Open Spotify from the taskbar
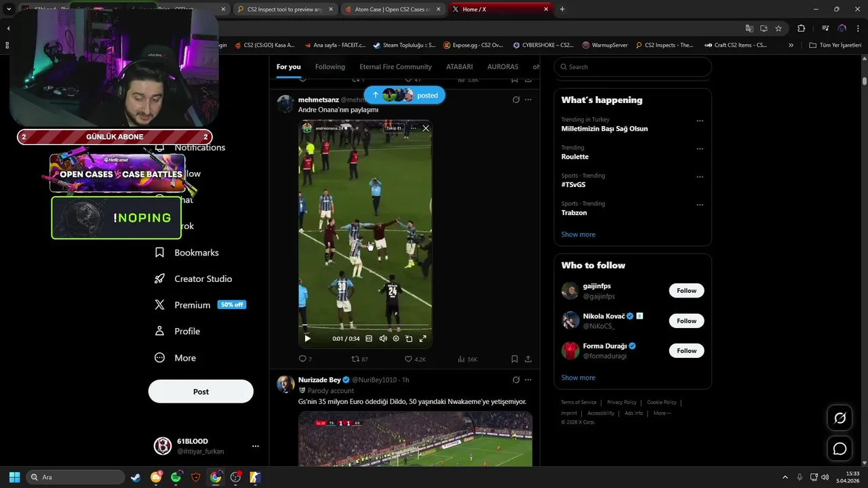The height and width of the screenshot is (488, 868). (x=176, y=477)
